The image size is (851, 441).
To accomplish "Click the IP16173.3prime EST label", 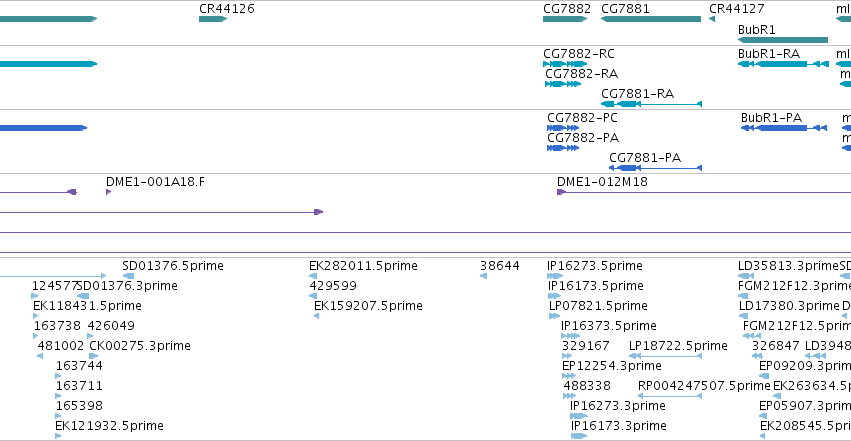I will pos(619,426).
